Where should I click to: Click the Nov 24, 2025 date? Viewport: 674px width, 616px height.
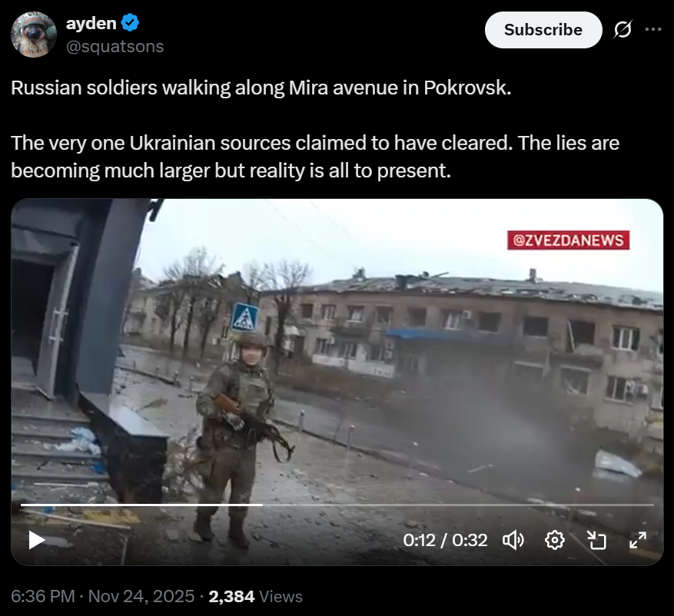pyautogui.click(x=141, y=596)
